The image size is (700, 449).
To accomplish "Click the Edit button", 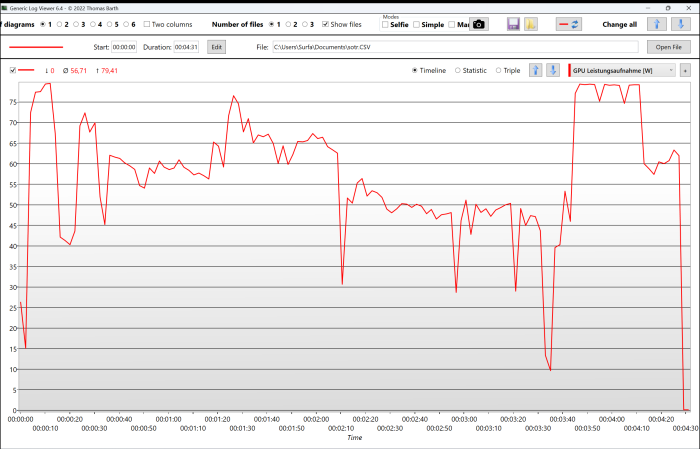I will pos(217,47).
